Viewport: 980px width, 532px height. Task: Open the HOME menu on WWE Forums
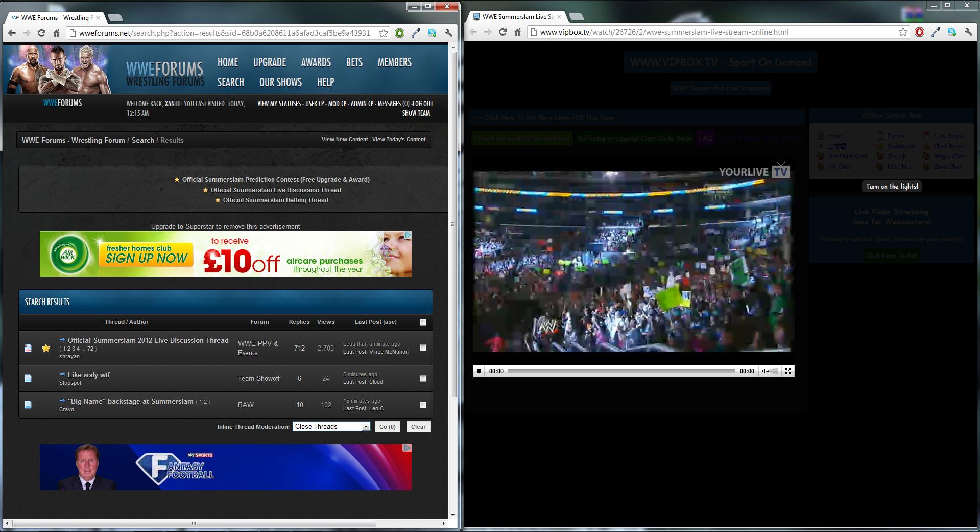(228, 62)
